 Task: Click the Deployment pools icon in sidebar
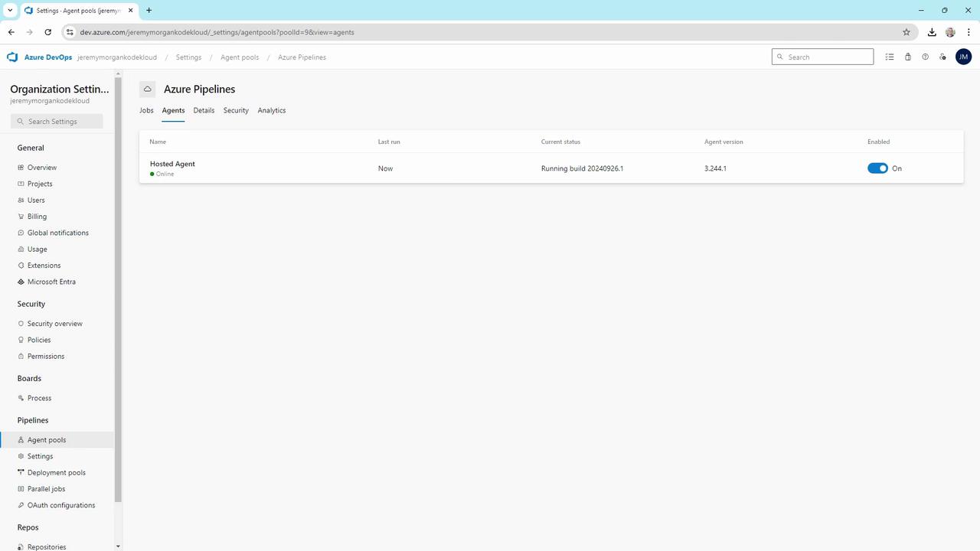point(21,473)
